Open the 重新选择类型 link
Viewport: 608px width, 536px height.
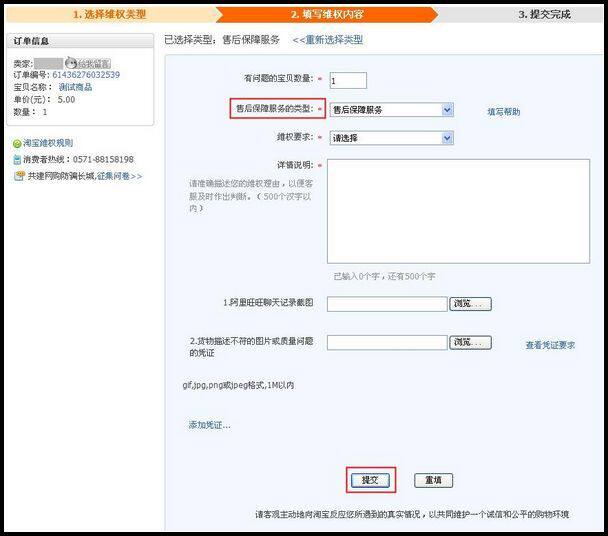[x=328, y=40]
